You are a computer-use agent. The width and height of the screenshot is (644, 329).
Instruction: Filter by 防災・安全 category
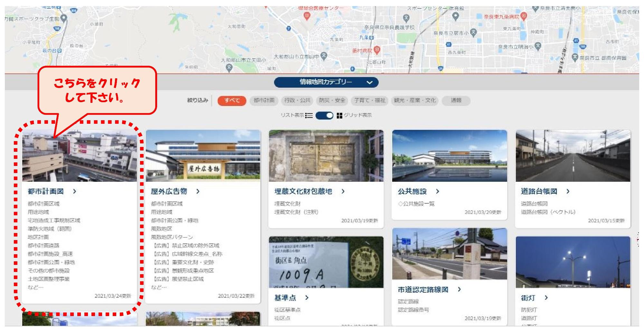click(x=332, y=101)
